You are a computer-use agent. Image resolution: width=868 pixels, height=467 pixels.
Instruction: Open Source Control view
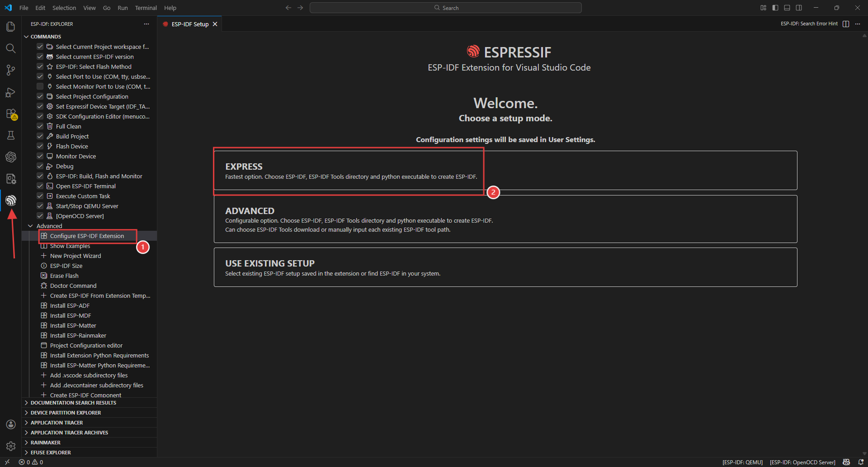click(x=11, y=70)
